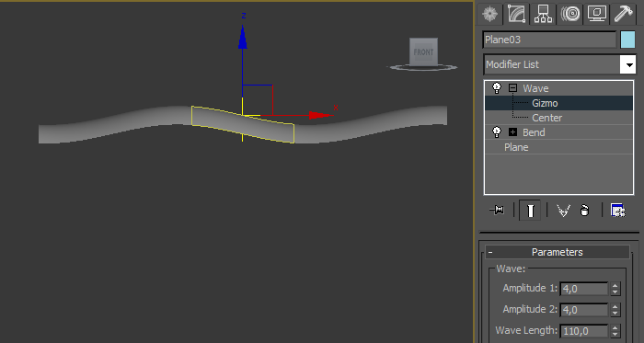Open the Modifier List dropdown
This screenshot has height=343, width=644.
(559, 64)
